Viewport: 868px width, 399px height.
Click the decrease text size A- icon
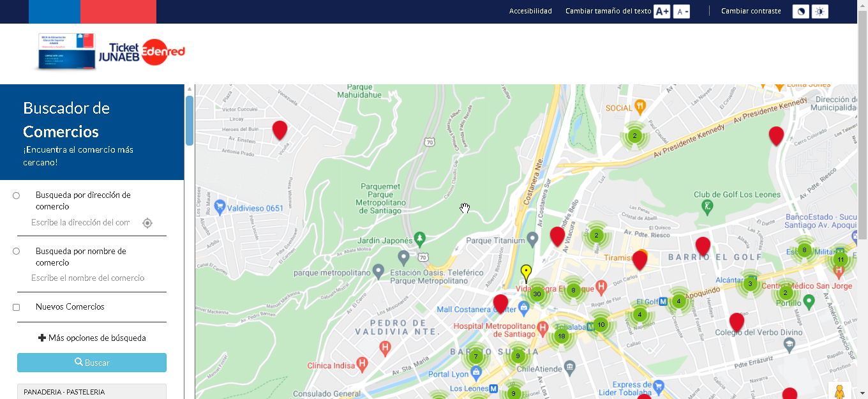682,11
